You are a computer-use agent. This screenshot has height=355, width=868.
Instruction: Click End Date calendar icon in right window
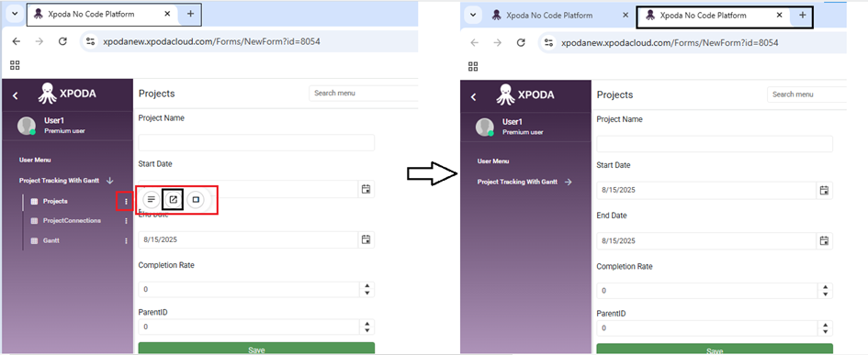[x=824, y=240]
